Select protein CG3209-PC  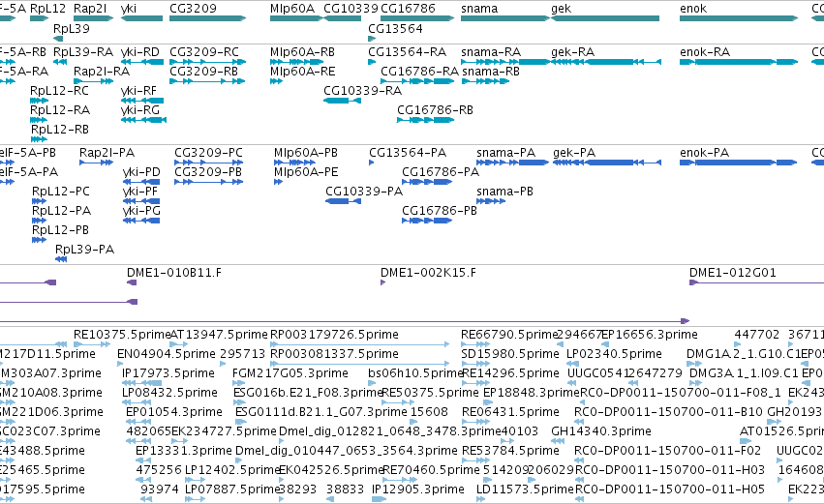point(208,153)
